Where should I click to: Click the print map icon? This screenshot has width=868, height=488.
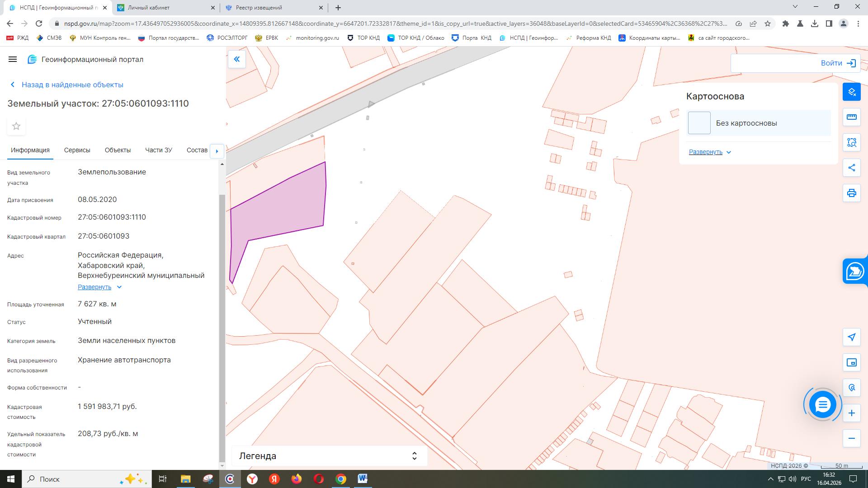[852, 193]
